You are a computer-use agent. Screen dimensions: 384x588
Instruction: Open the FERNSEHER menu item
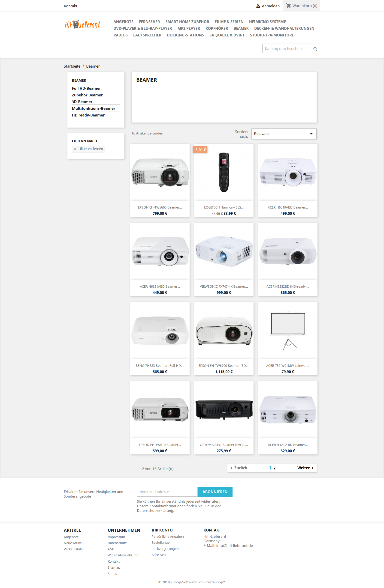click(149, 22)
